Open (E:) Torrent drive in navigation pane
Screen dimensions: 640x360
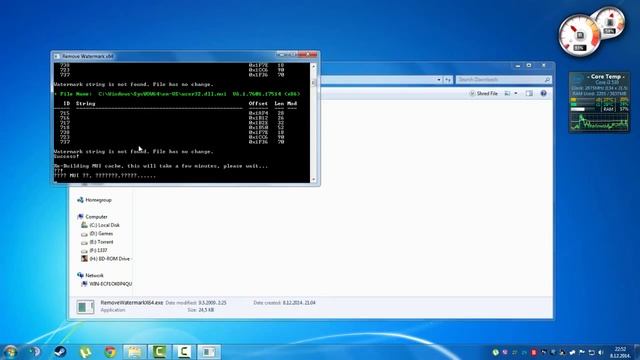102,242
